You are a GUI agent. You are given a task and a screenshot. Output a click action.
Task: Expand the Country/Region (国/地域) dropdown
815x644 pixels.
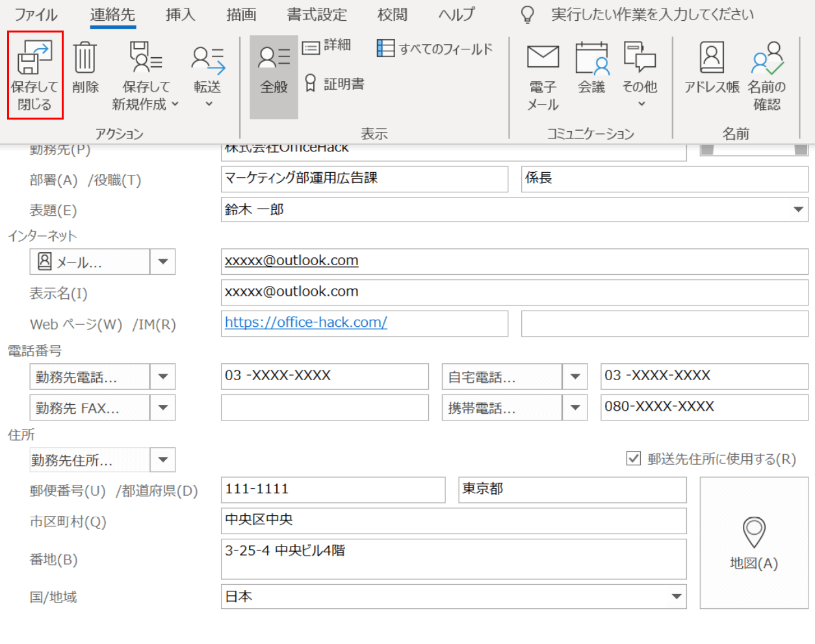(677, 597)
